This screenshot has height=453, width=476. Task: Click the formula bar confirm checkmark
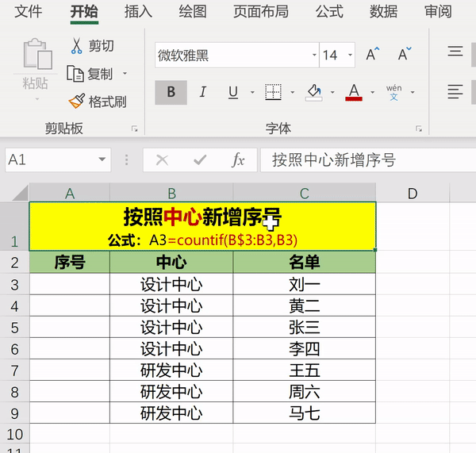(x=200, y=159)
